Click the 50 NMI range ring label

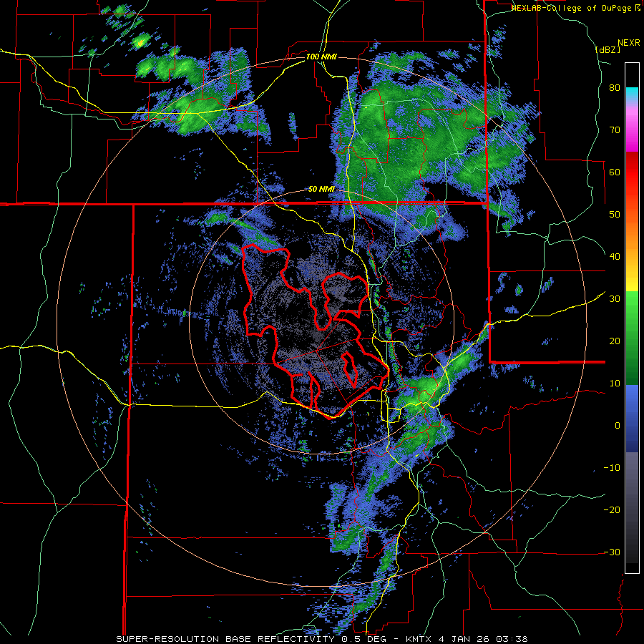click(x=321, y=190)
